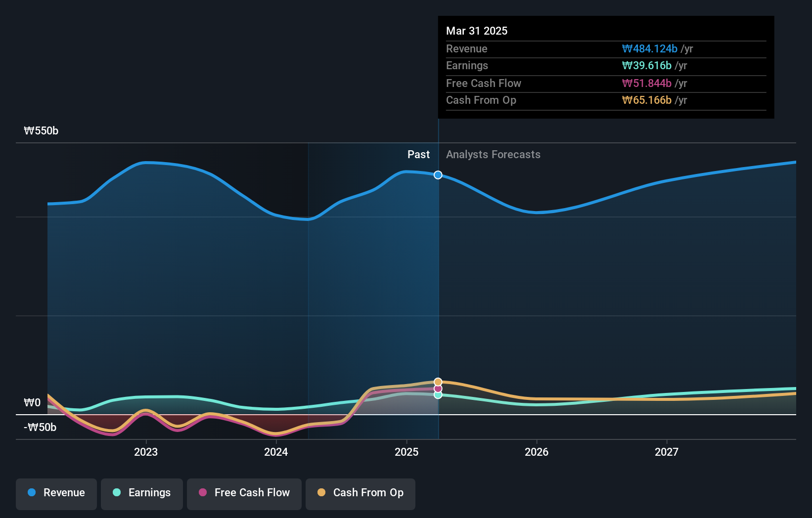Click the ₩0 y-axis label
Screen dimensions: 812x518
coord(32,402)
